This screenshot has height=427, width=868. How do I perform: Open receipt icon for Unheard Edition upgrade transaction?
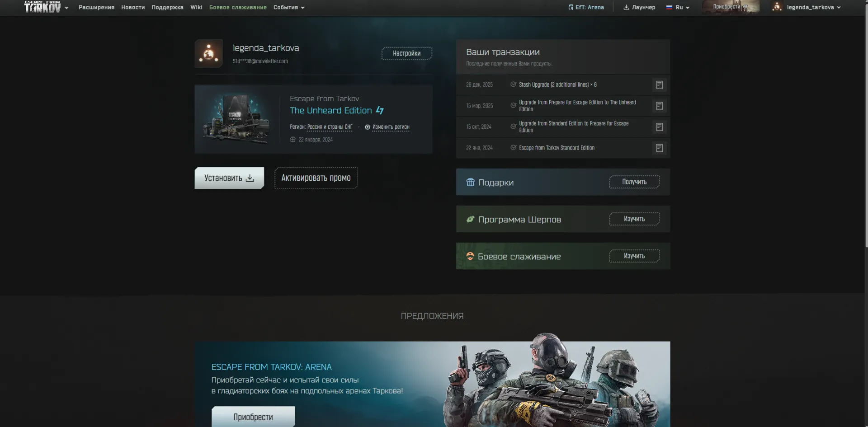coord(659,106)
